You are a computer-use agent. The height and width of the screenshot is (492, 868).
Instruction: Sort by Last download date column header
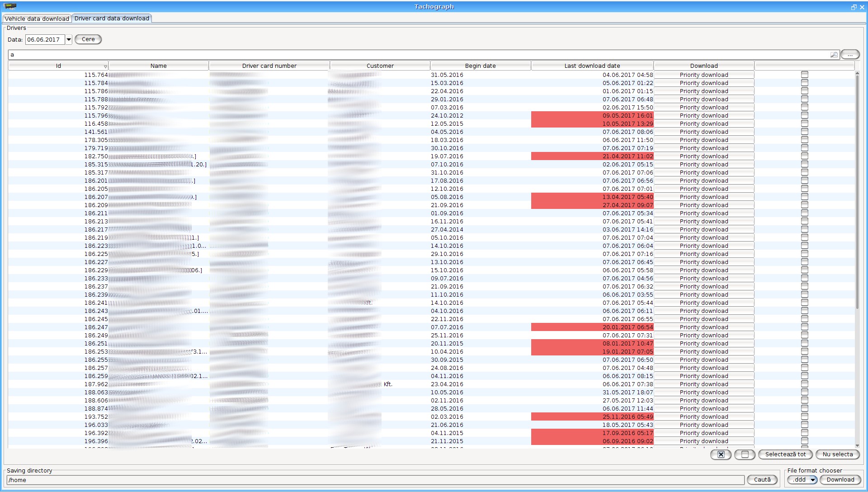coord(592,66)
